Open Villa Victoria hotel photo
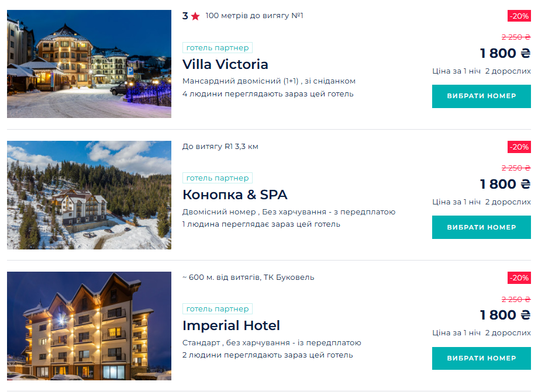 point(89,64)
